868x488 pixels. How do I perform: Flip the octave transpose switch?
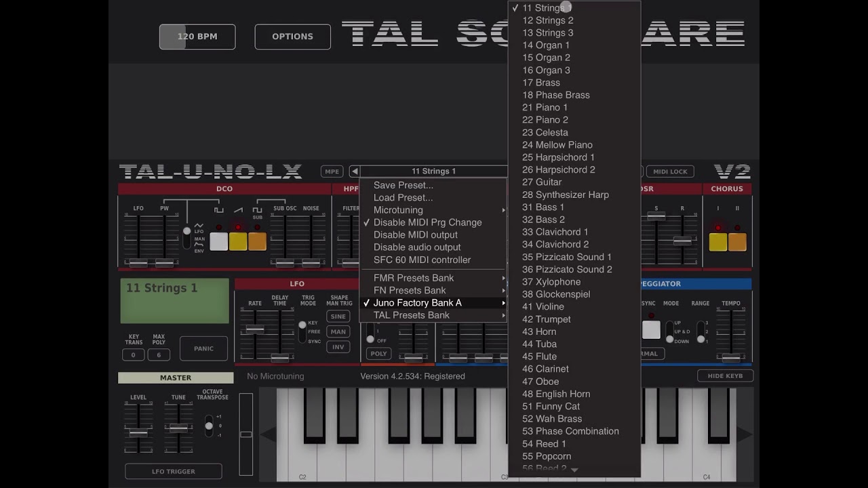point(209,426)
